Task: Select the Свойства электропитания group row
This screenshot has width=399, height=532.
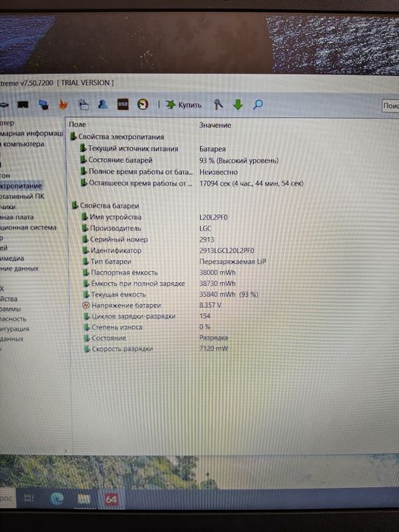Action: [x=117, y=137]
